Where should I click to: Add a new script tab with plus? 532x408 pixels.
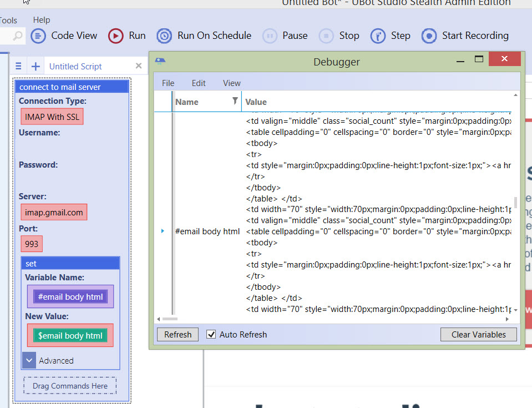click(36, 66)
